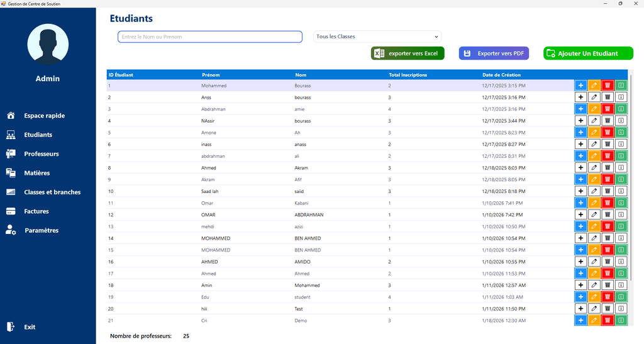Click the orange edit icon for Amone Ah

coord(594,133)
